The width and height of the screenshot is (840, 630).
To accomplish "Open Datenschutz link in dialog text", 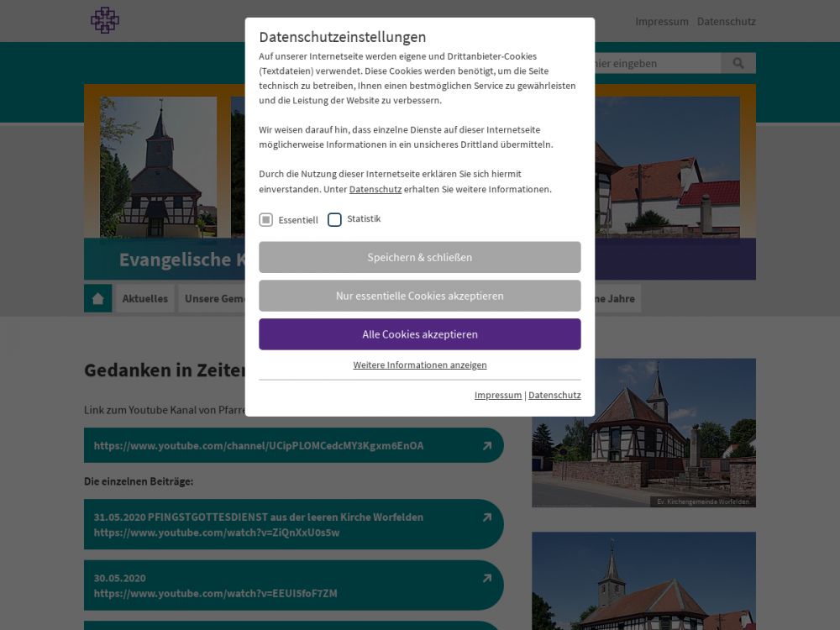I will tap(375, 190).
